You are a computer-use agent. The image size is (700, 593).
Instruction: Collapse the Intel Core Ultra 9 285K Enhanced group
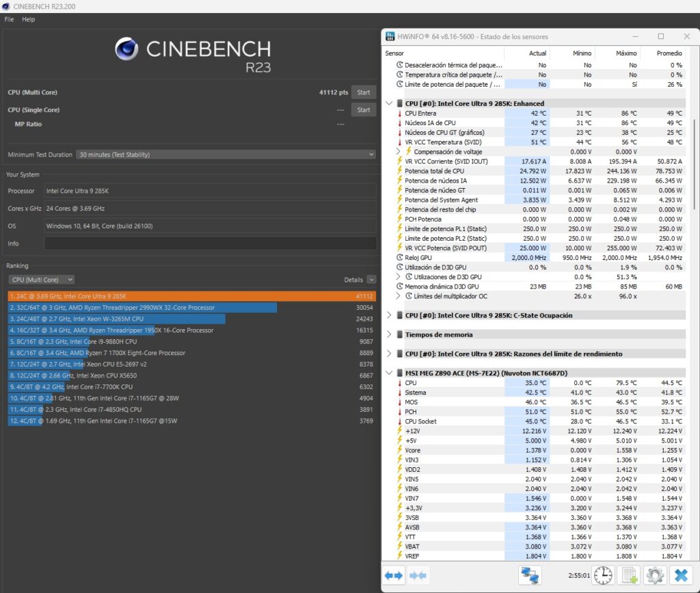tap(389, 103)
